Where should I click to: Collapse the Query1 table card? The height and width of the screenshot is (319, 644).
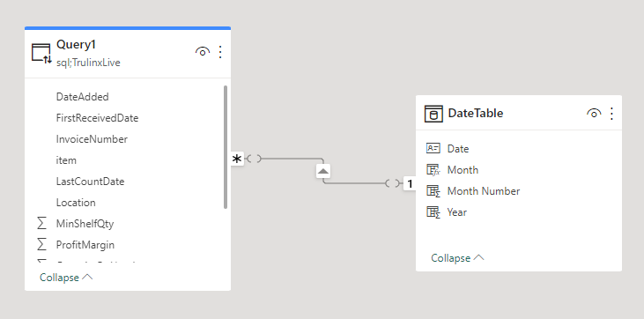coord(66,278)
